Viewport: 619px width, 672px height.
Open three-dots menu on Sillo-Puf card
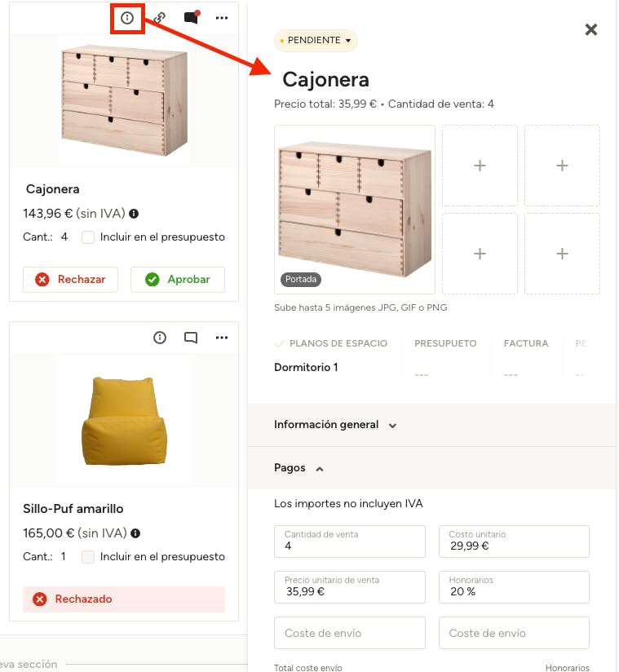tap(222, 338)
